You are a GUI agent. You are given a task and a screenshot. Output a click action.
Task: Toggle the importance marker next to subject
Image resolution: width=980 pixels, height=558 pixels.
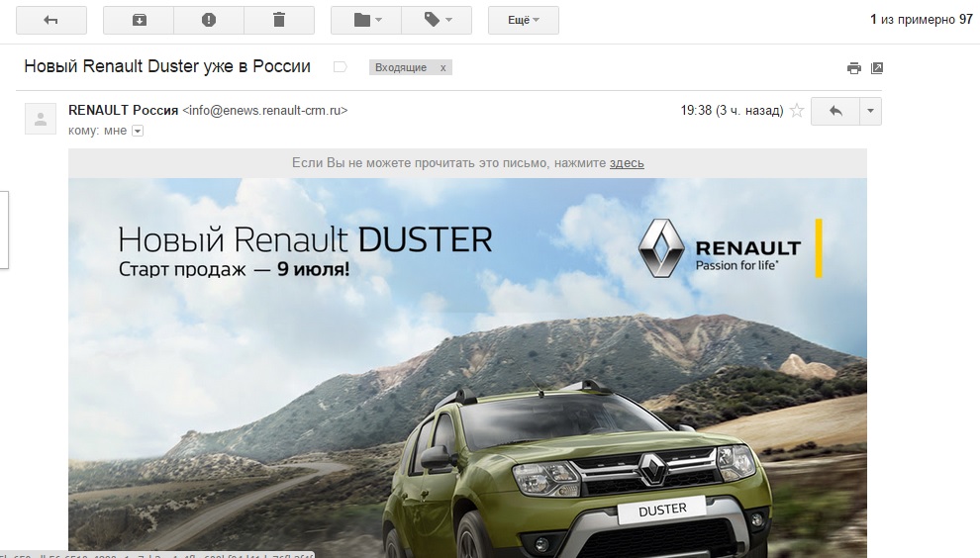[340, 67]
